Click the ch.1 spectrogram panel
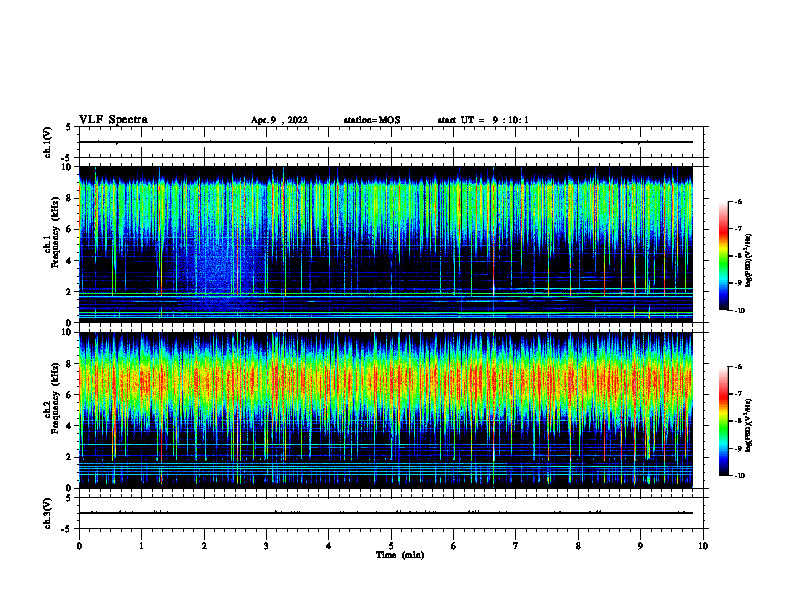 coord(386,244)
